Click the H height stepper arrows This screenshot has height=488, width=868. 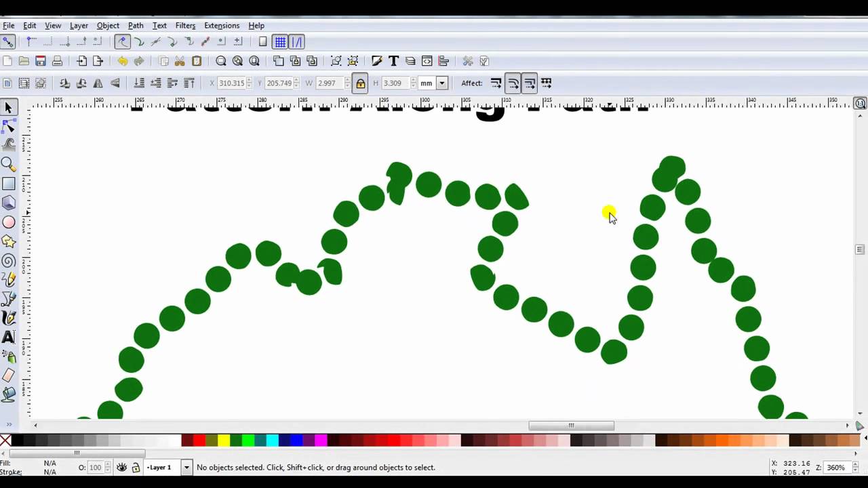[x=413, y=83]
